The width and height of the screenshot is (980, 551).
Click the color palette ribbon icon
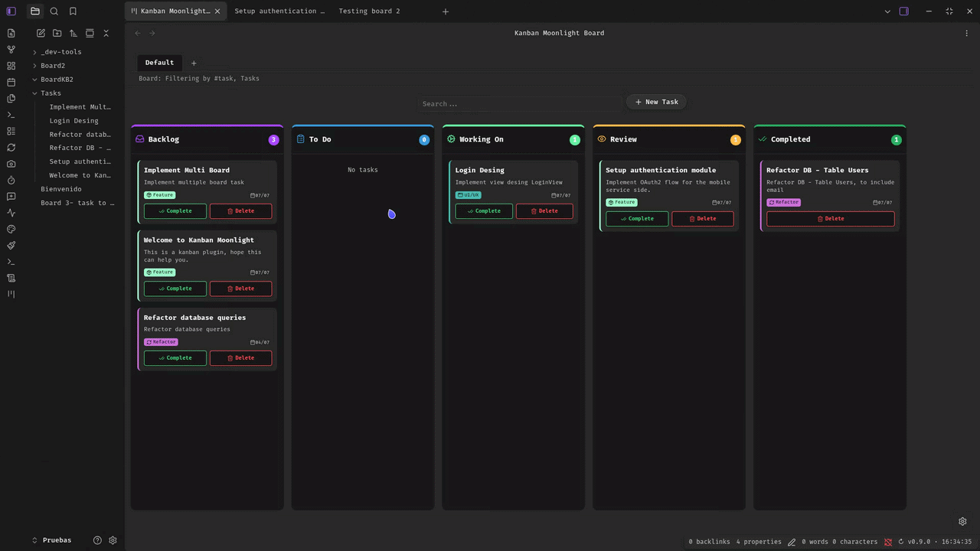[11, 229]
